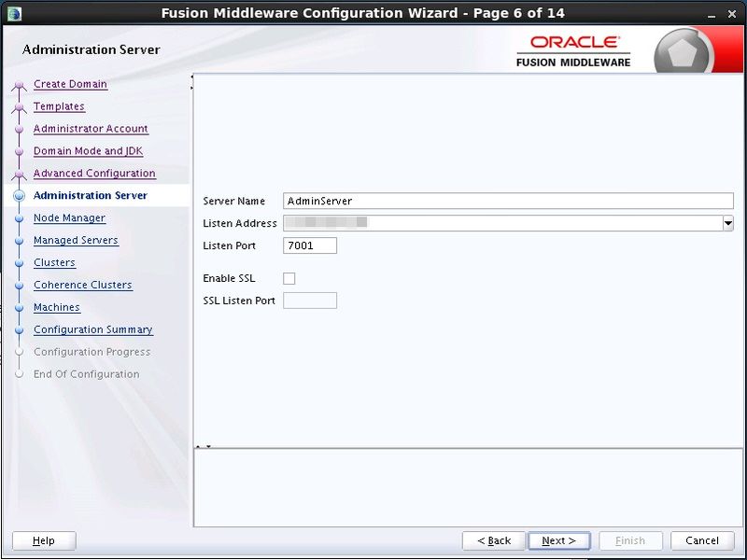Screen dimensions: 747x560
Task: Open the Configuration Summary step
Action: tap(93, 329)
